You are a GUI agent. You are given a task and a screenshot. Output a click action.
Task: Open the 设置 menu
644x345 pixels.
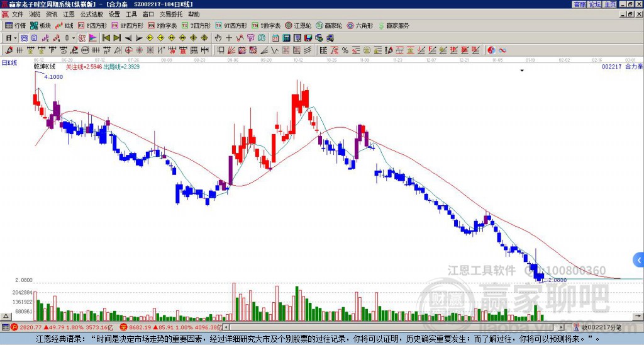114,14
